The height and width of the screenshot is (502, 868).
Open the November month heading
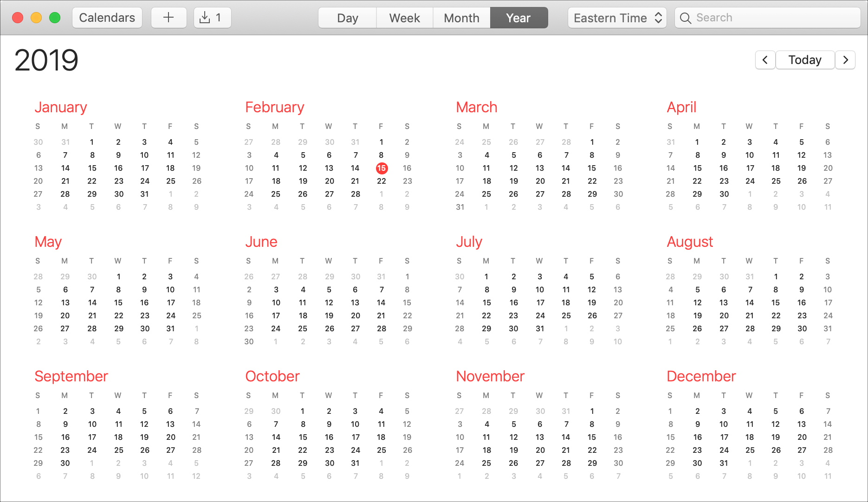coord(490,376)
